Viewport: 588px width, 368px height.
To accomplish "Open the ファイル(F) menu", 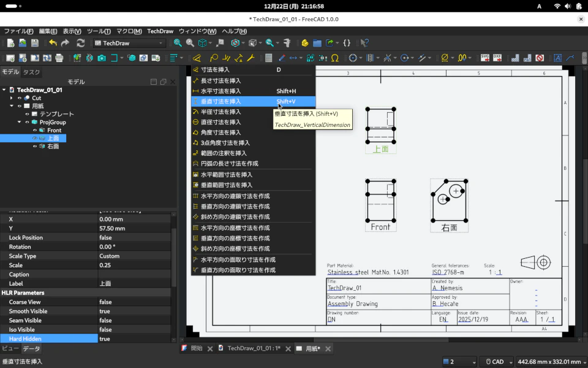I will pyautogui.click(x=18, y=31).
